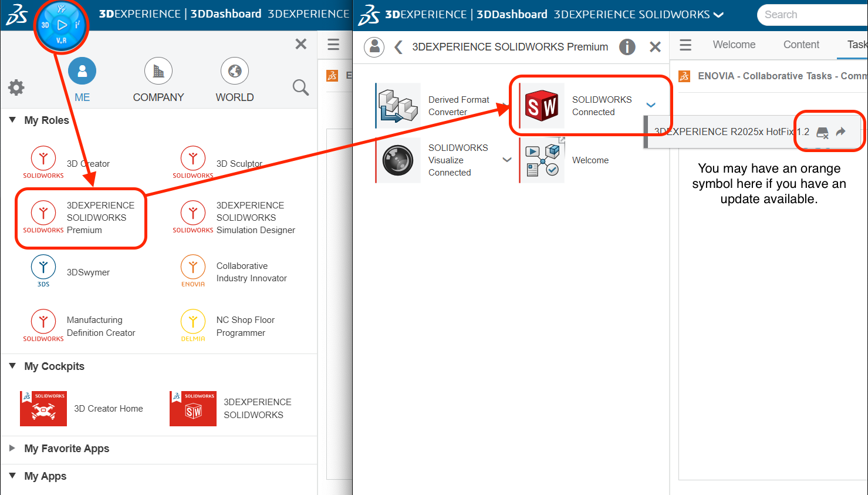The image size is (868, 495).
Task: Click the ENOVIA Collaborative Tasks widget icon
Action: [x=684, y=76]
